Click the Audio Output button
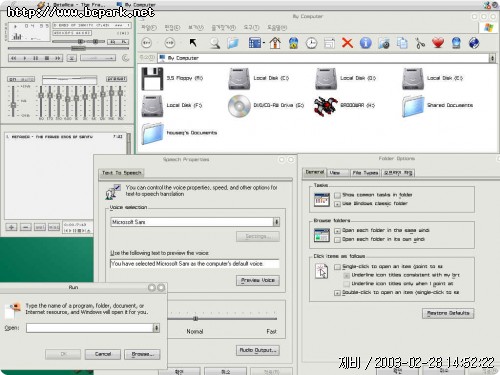This screenshot has width=500, height=375. [x=258, y=350]
